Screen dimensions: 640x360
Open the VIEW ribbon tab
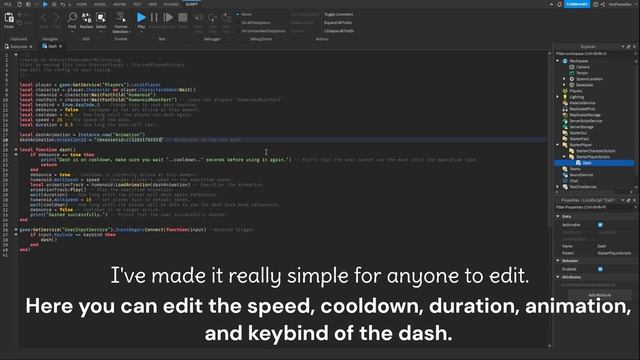tap(152, 4)
